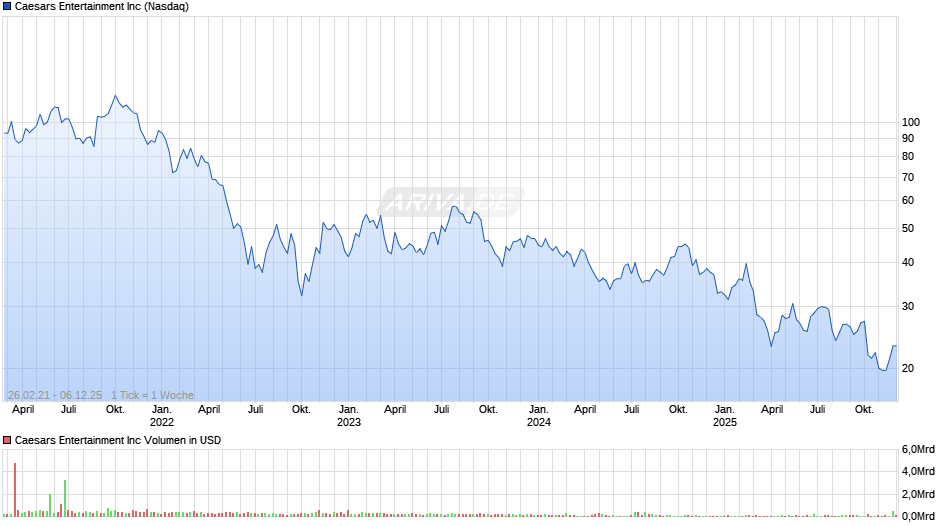
Task: Click the 6,0Mrd volume axis label
Action: pos(918,450)
